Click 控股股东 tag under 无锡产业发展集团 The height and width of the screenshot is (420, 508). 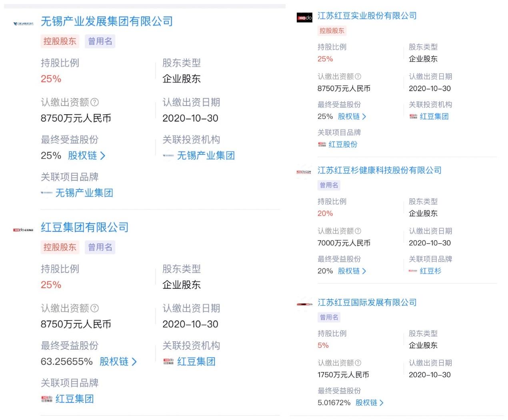coord(60,41)
